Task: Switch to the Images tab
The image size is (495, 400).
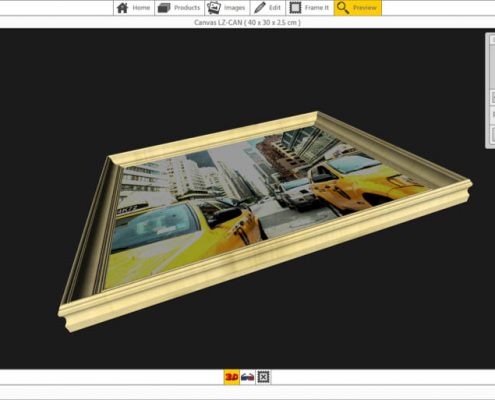Action: coord(227,8)
